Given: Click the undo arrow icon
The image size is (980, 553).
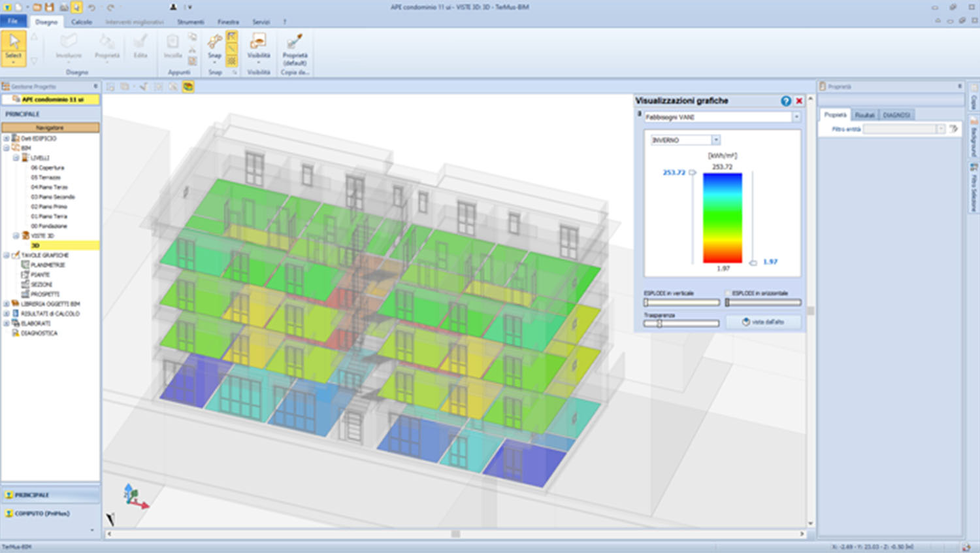Looking at the screenshot, I should [x=91, y=7].
